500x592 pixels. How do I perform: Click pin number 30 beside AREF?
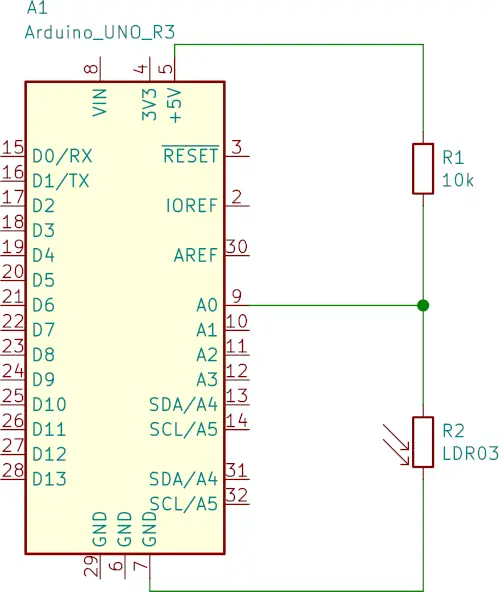(237, 247)
